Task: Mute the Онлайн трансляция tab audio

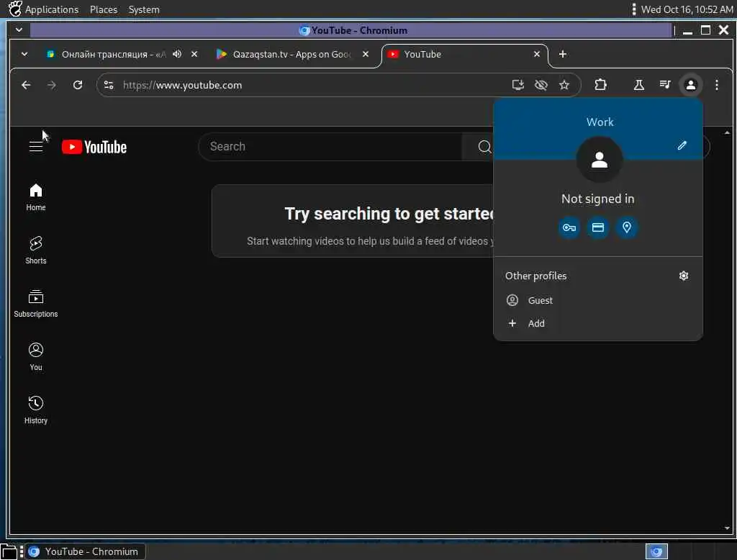Action: tap(177, 54)
